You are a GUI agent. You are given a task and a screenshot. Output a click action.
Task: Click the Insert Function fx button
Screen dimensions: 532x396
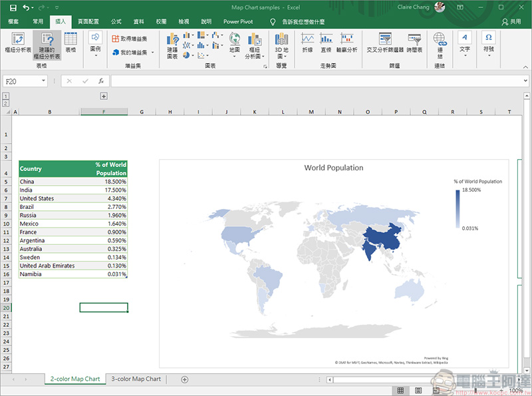(x=101, y=81)
